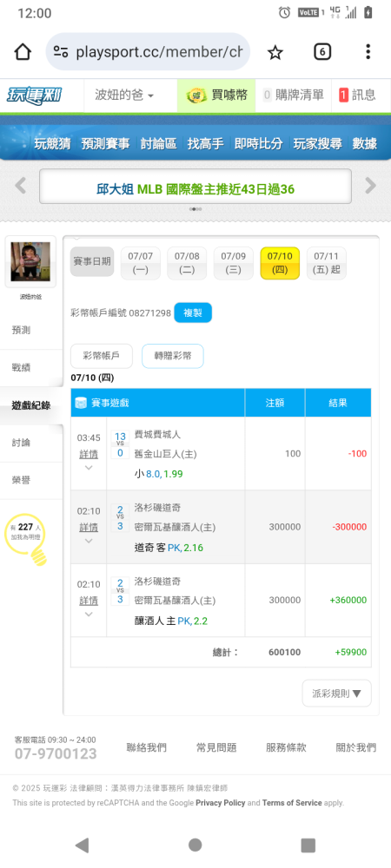Screen dimensions: 391x868
Task: Expand chevron under 03:45 詳情
Action: (89, 468)
